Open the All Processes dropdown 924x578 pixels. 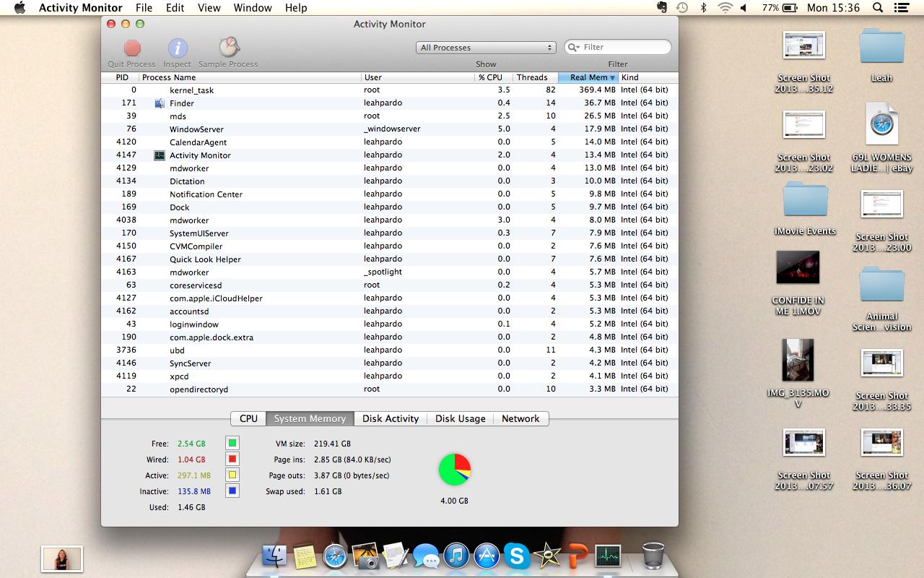pos(486,48)
